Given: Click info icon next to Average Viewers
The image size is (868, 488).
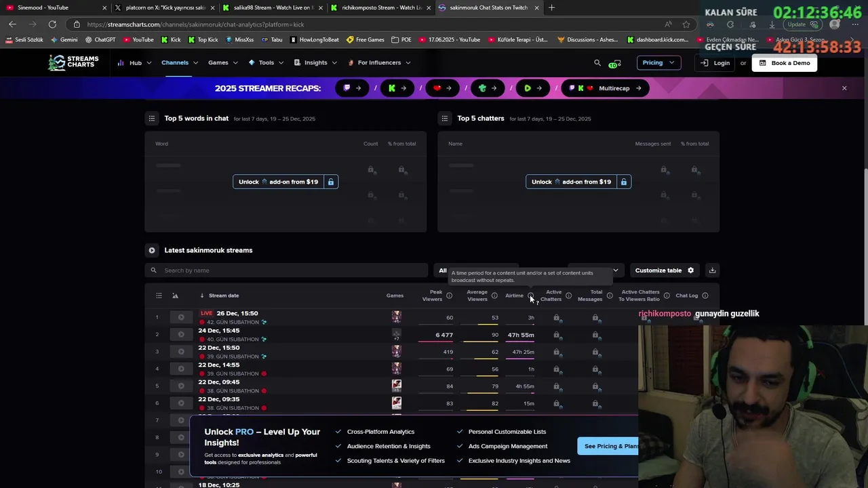Looking at the screenshot, I should (494, 296).
